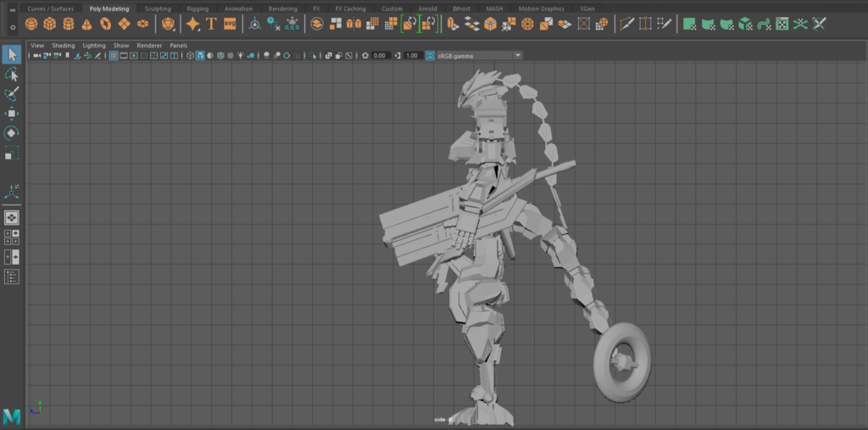Image resolution: width=868 pixels, height=430 pixels.
Task: Activate the Select arrow tool
Action: click(x=12, y=55)
